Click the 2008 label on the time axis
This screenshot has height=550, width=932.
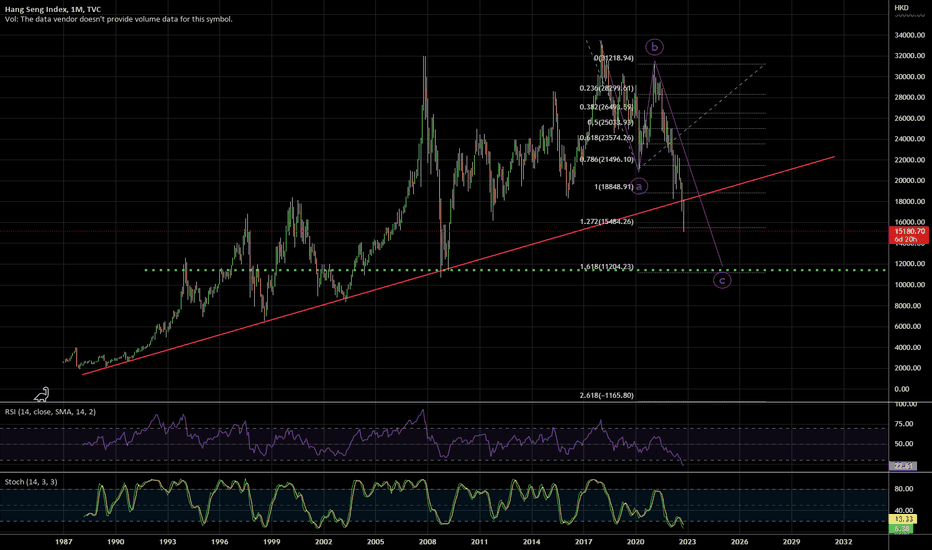427,542
